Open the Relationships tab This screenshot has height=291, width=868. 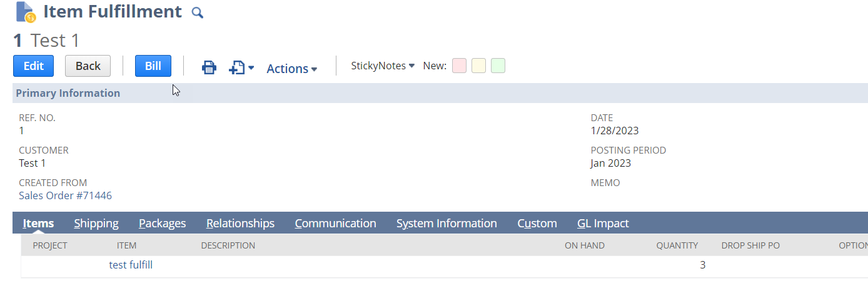tap(240, 223)
